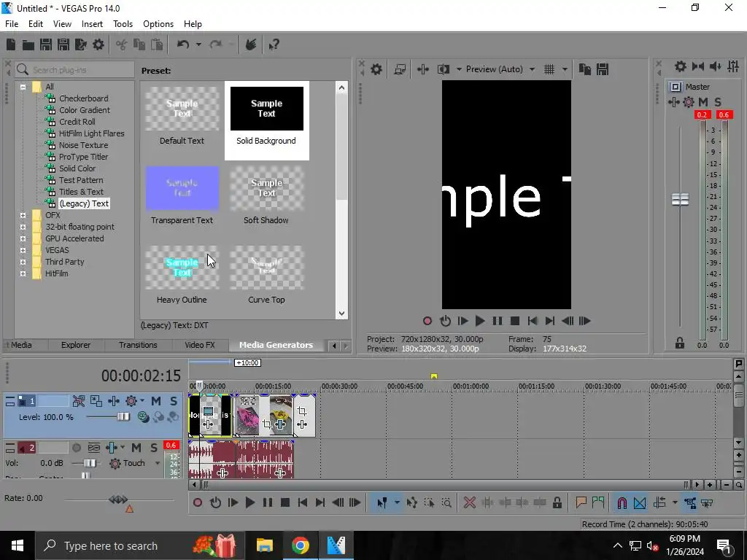Open the File menu
The height and width of the screenshot is (560, 747).
tap(12, 24)
